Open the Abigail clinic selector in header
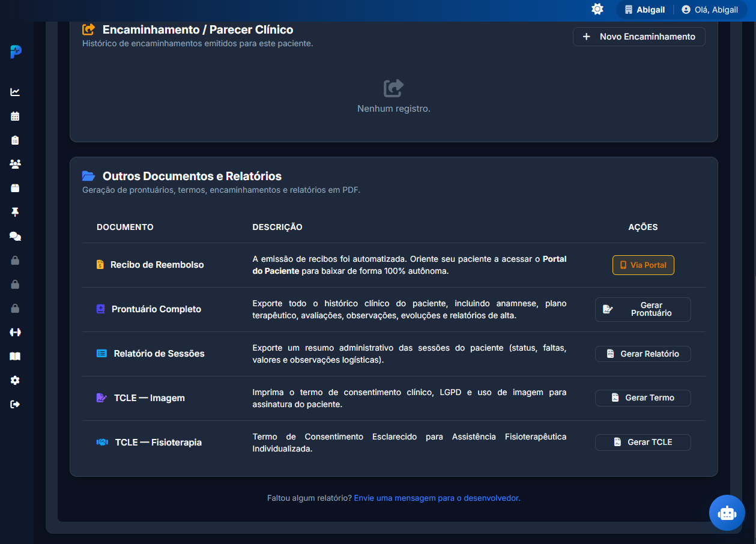756x544 pixels. click(645, 10)
